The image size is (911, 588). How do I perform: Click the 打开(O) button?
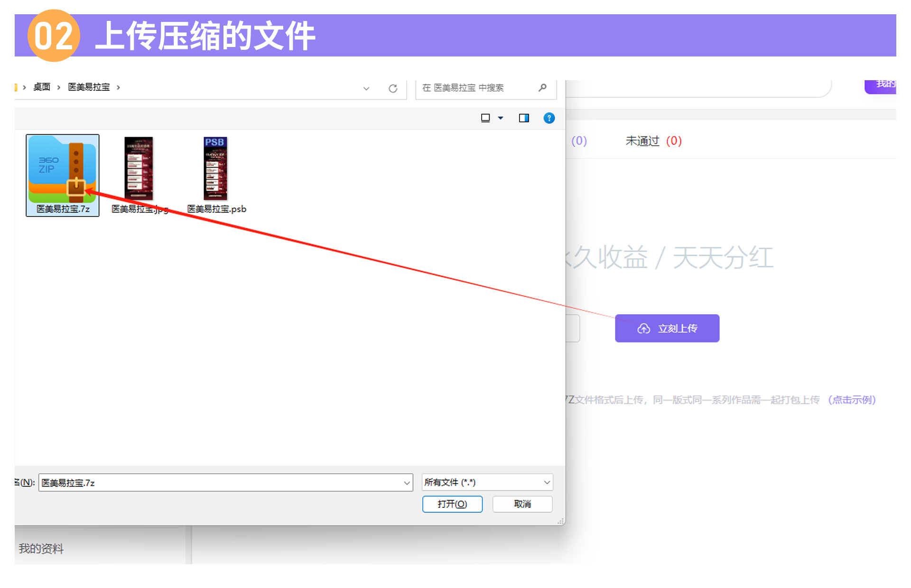(452, 504)
